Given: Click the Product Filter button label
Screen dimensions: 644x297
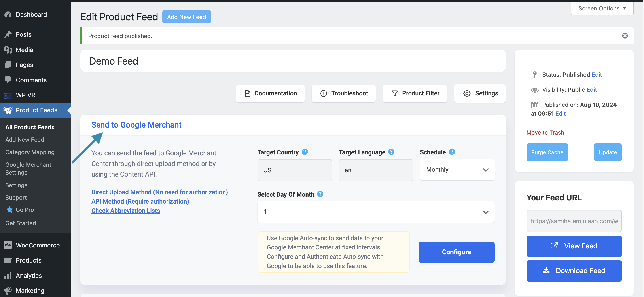Looking at the screenshot, I should pos(421,93).
